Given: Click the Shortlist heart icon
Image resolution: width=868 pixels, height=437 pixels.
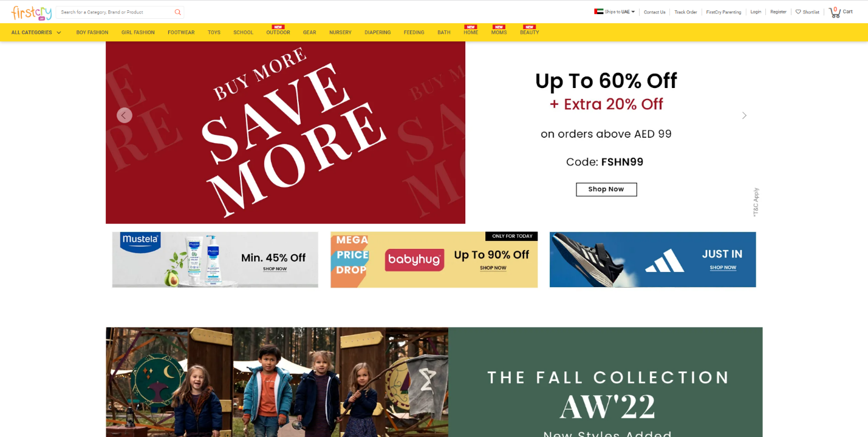Looking at the screenshot, I should pyautogui.click(x=798, y=12).
